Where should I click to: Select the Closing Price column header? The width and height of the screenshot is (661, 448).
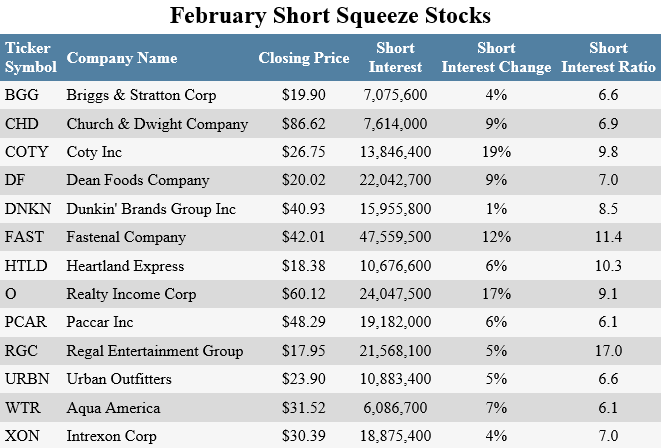(304, 58)
